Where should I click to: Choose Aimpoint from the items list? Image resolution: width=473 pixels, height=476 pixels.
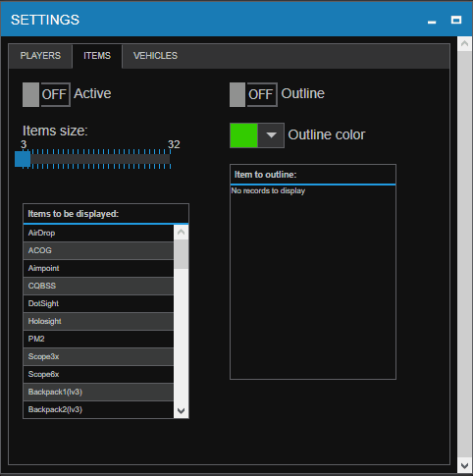point(98,268)
